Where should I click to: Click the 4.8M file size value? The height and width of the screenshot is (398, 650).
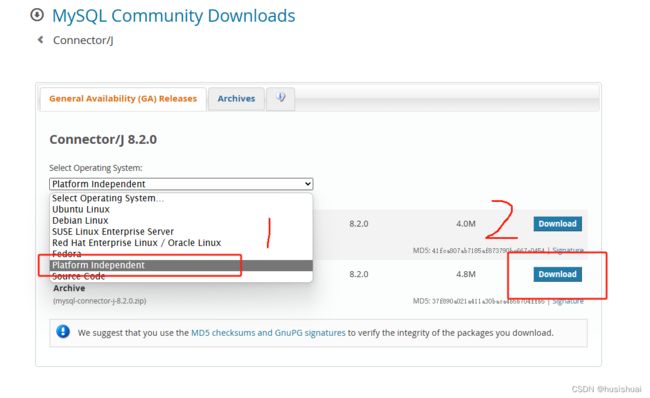[x=466, y=274]
